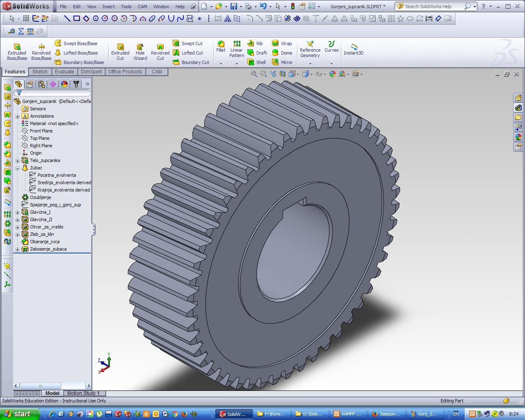Apply the Dome feature

coord(282,53)
